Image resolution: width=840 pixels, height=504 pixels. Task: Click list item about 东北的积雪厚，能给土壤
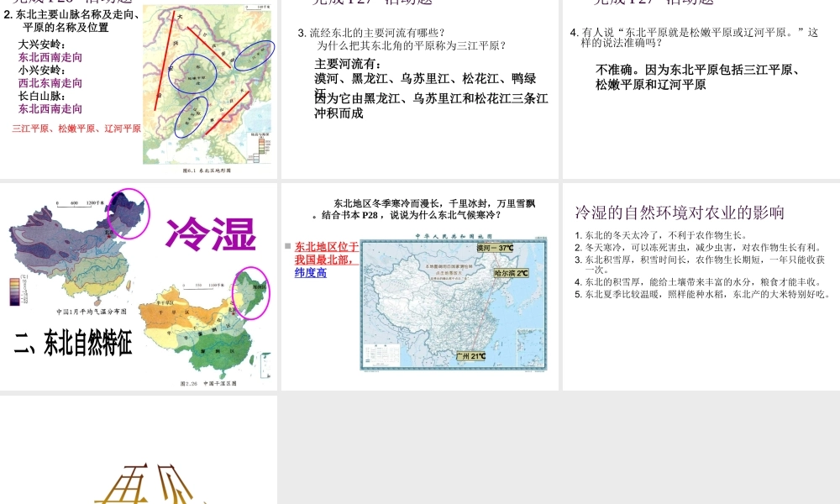[698, 281]
